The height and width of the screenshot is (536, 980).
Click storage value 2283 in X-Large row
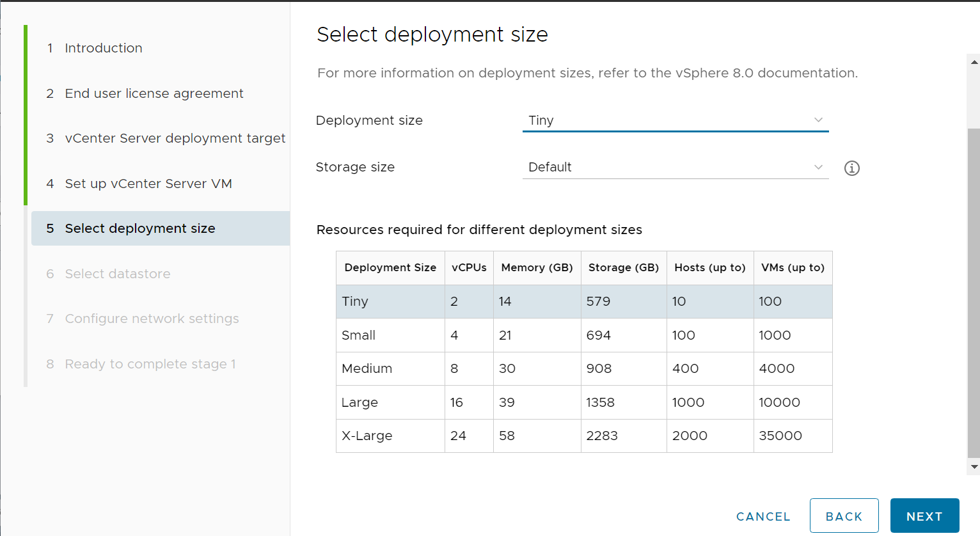(x=602, y=436)
